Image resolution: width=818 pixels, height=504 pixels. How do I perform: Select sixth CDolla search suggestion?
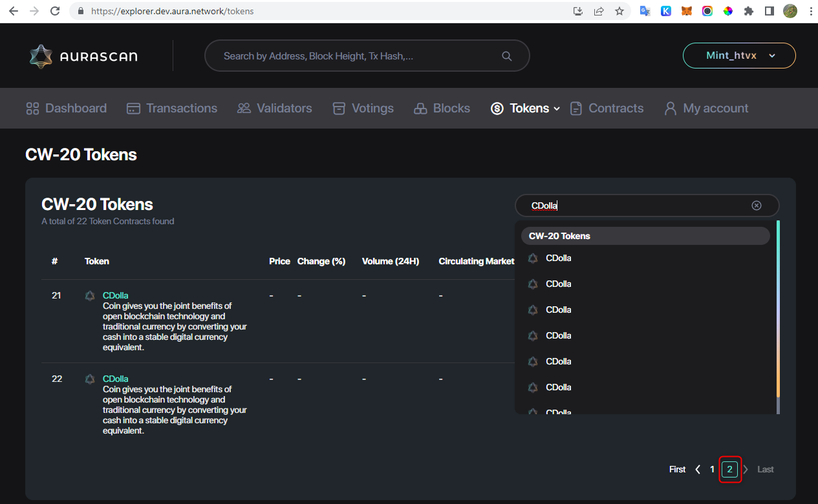click(645, 387)
